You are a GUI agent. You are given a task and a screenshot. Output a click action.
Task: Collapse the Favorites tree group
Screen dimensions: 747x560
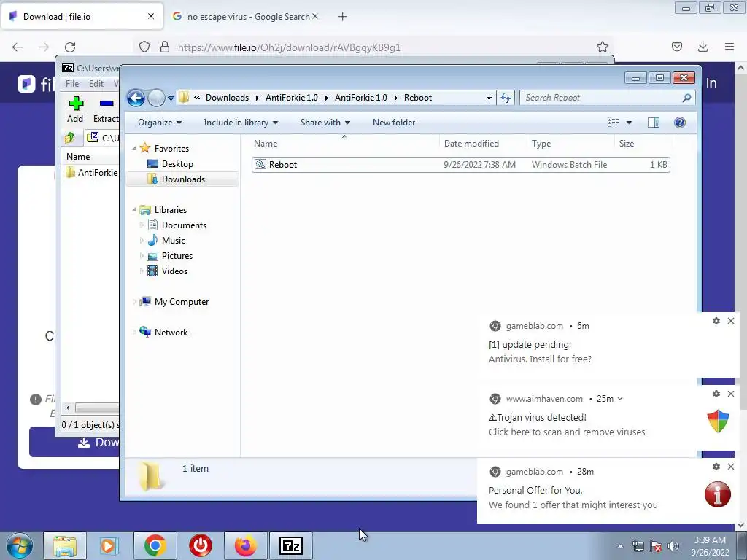click(x=135, y=149)
